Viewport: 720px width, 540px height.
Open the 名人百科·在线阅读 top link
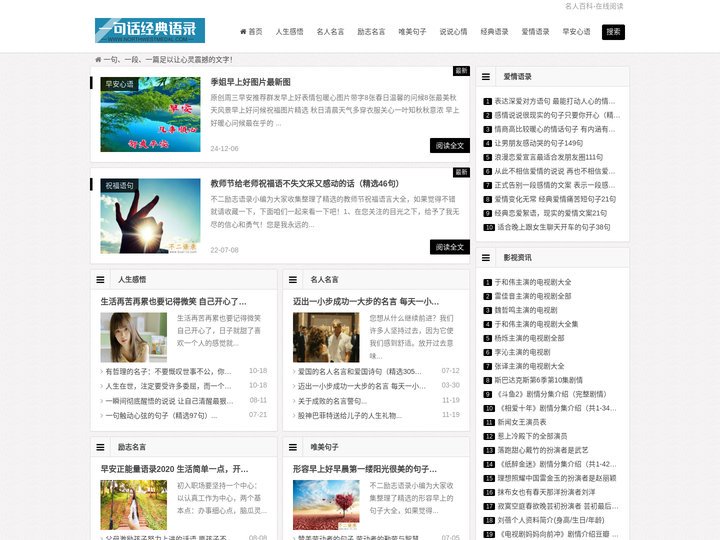(x=594, y=6)
